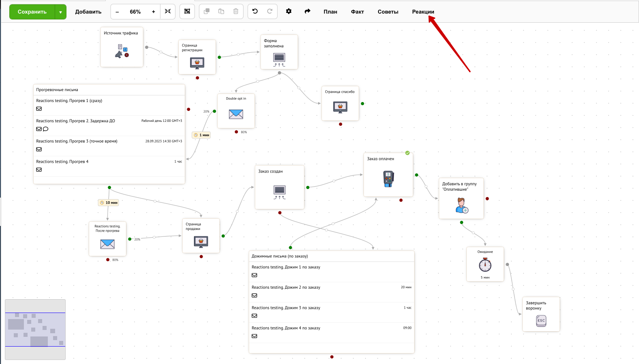Click the trash delete icon in the toolbar

[x=236, y=11]
